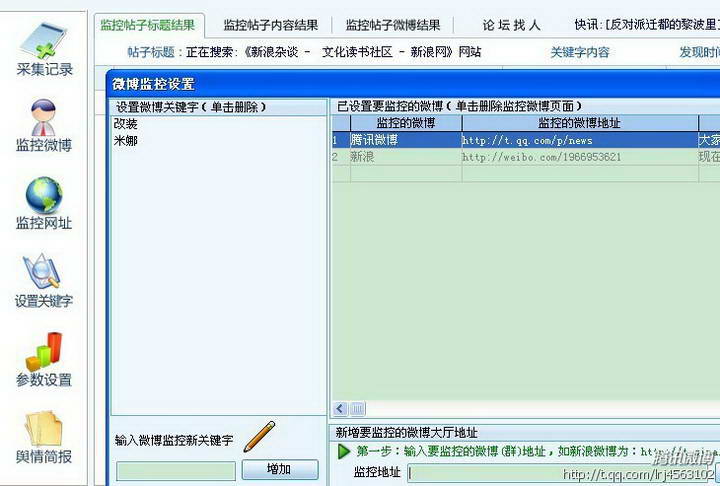This screenshot has width=720, height=486.
Task: Switch to 监控帖子内容结果 tab
Action: (271, 25)
